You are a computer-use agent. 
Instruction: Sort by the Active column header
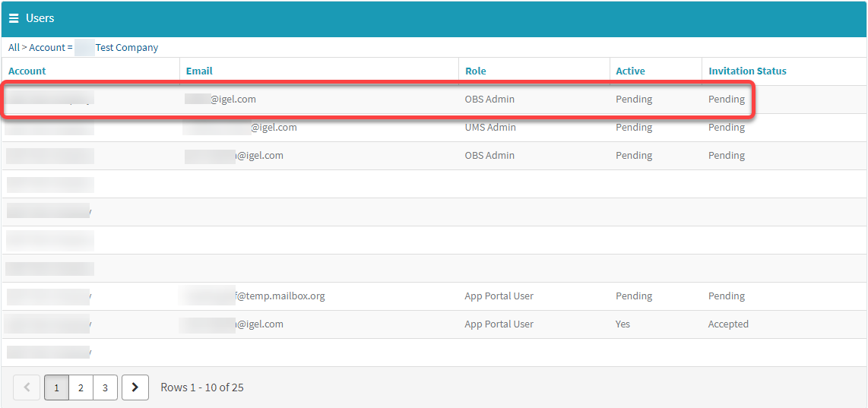[x=630, y=71]
